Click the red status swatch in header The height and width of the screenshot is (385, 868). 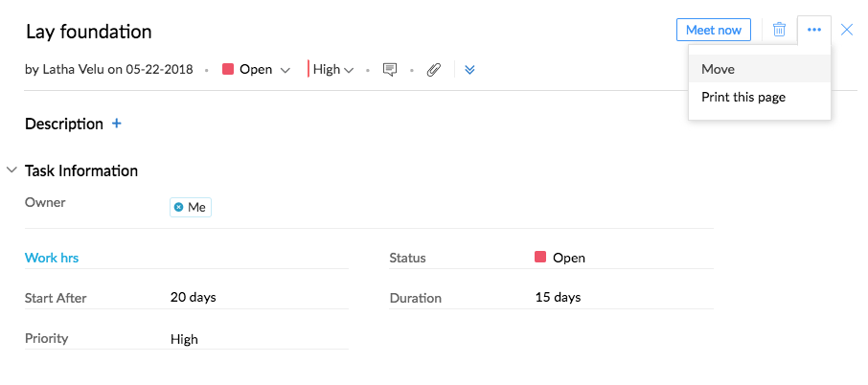click(x=227, y=69)
